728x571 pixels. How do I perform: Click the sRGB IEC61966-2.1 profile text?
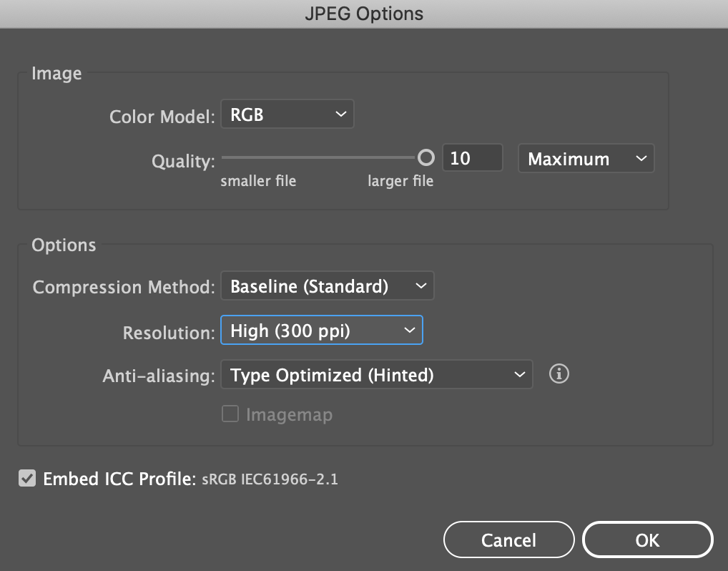(x=270, y=479)
